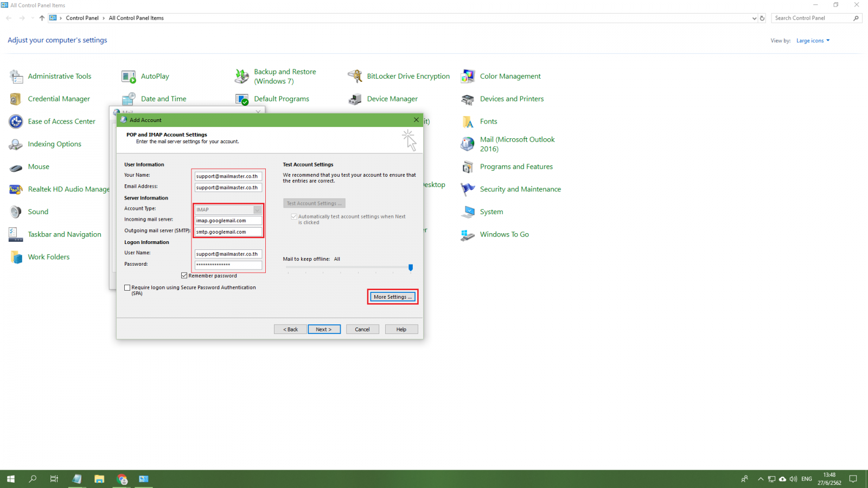The height and width of the screenshot is (488, 868).
Task: Click the Search Control Panel box
Action: click(x=816, y=18)
